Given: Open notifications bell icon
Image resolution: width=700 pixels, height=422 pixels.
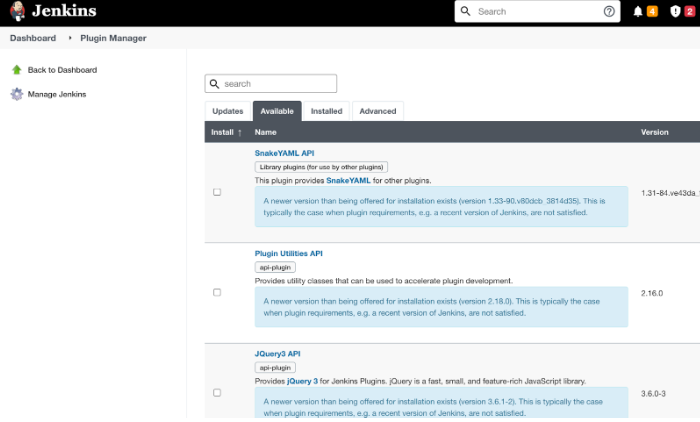Looking at the screenshot, I should (x=638, y=12).
